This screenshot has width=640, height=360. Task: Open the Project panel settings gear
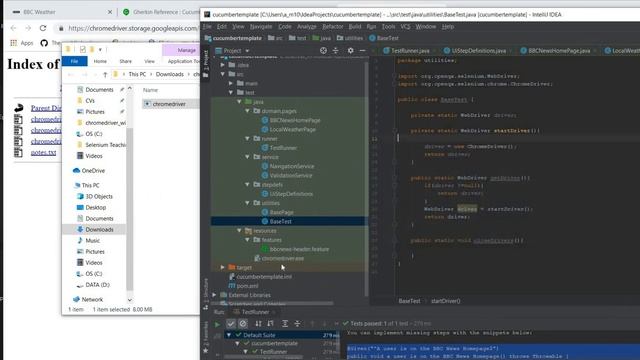350,51
